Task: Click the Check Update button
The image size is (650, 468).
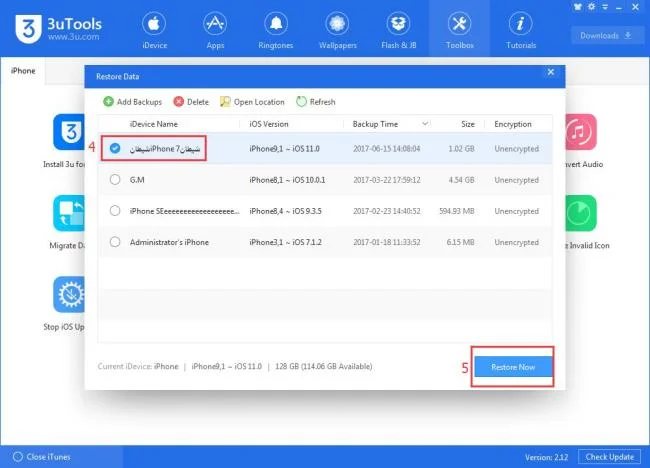Action: click(x=609, y=457)
